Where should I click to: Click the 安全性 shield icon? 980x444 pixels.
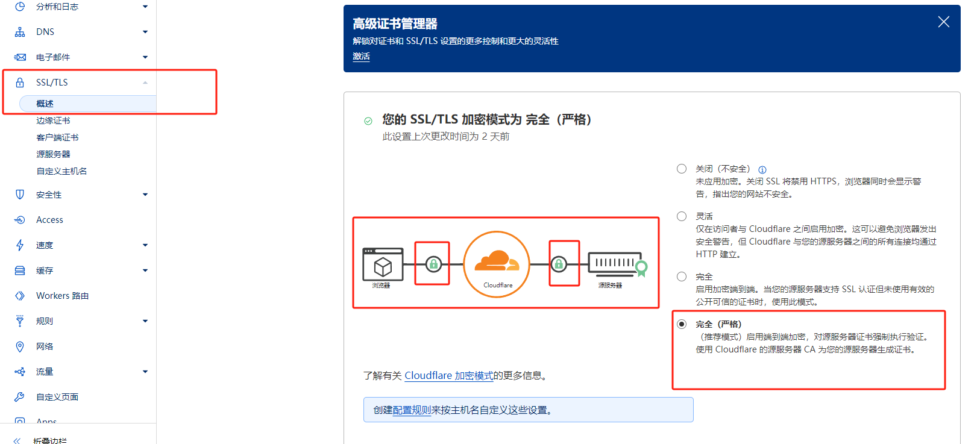[20, 195]
